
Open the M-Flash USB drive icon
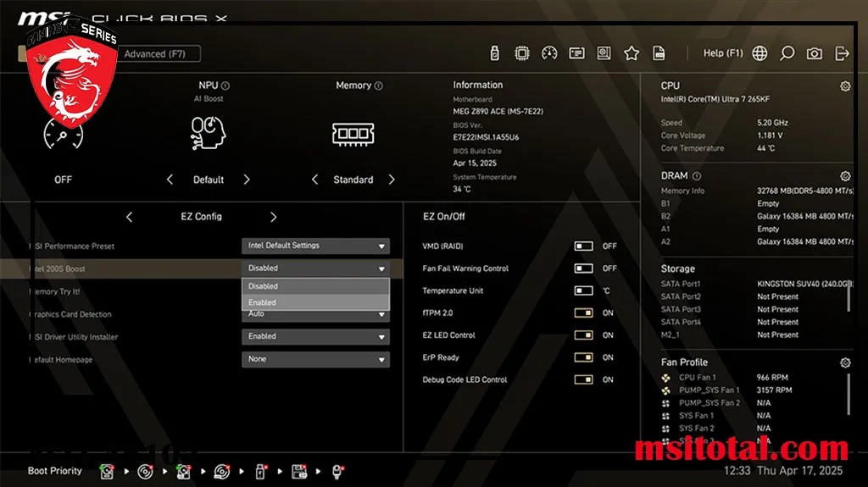tap(494, 53)
